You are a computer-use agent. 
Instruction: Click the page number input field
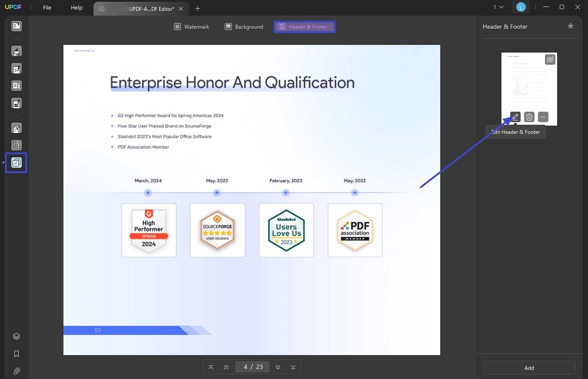[252, 367]
